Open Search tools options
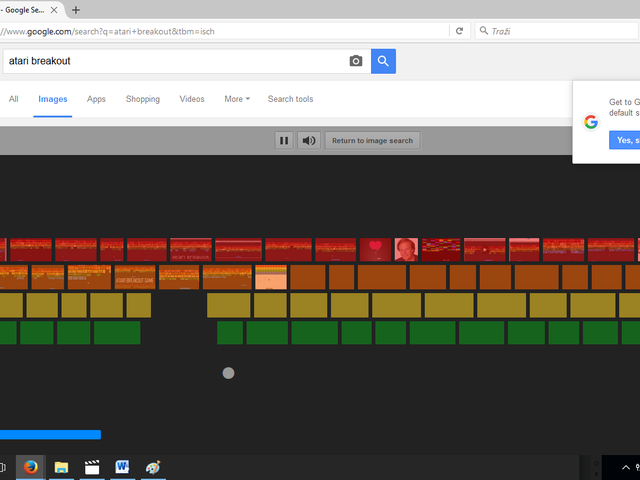640x480 pixels. click(291, 99)
